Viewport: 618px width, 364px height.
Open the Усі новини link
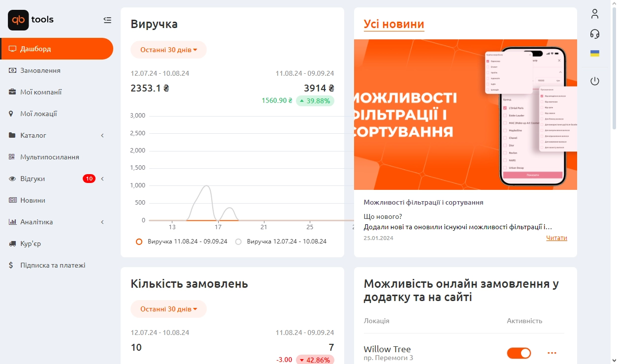click(x=394, y=24)
